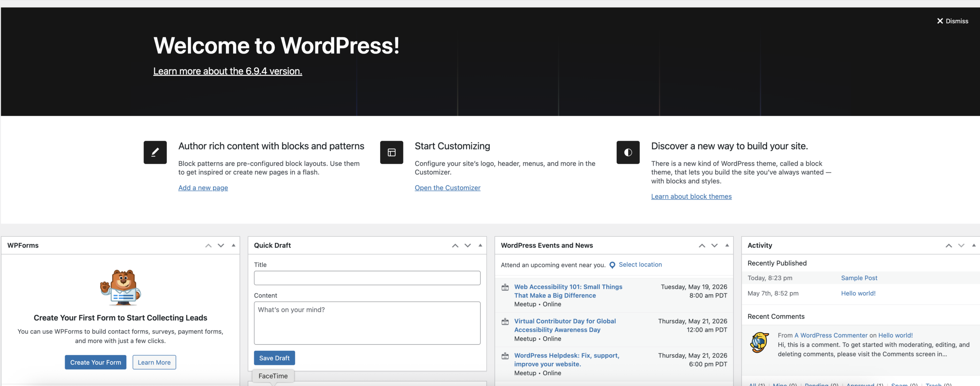Open A WordPress Commenter author link
Viewport: 980px width, 386px height.
(x=831, y=336)
